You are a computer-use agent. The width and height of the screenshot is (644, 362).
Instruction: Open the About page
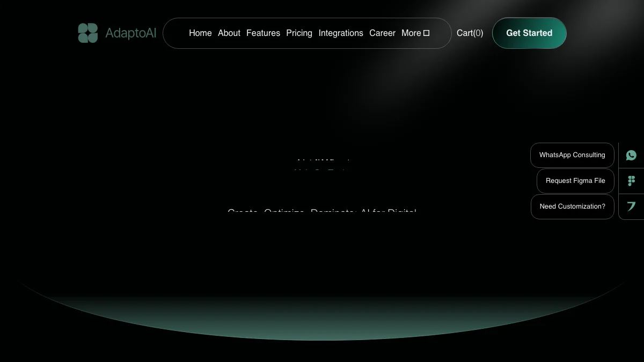[229, 33]
